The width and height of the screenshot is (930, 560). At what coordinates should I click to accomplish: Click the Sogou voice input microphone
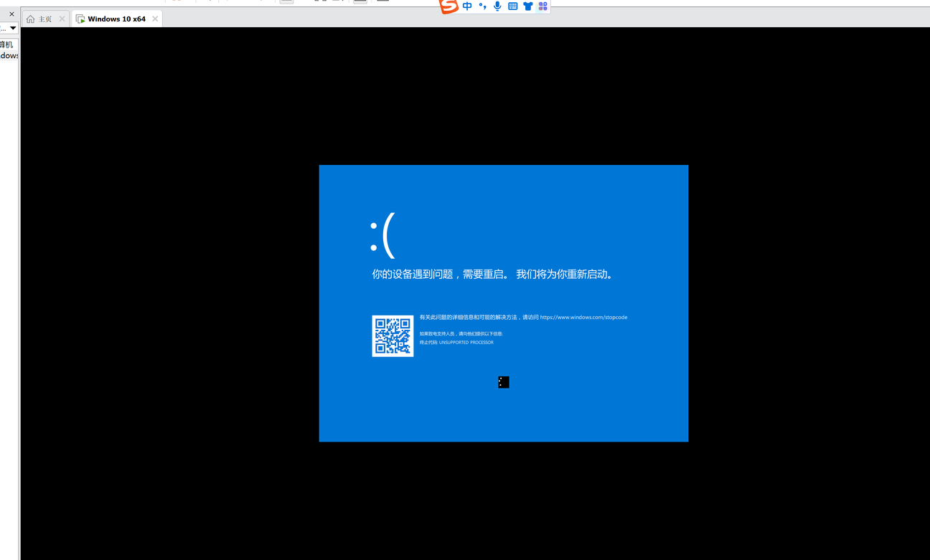497,6
